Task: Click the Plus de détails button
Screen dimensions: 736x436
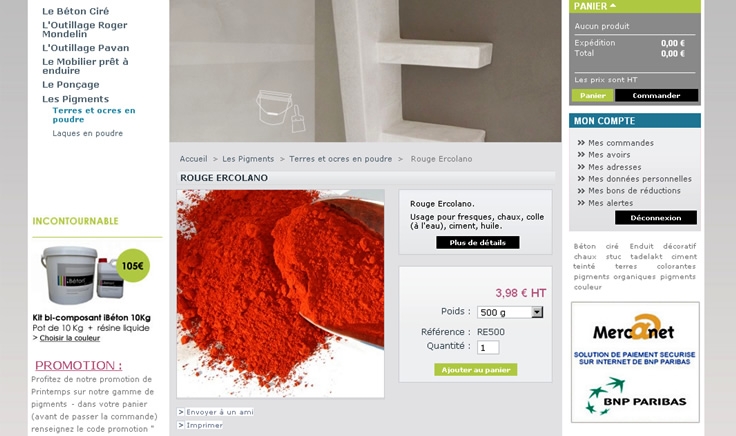Action: tap(477, 243)
